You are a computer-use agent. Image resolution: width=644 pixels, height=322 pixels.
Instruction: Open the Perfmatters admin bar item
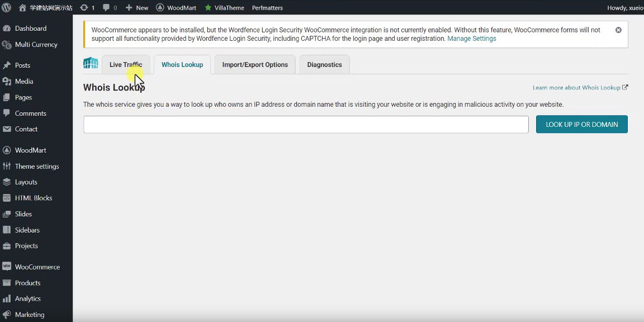[267, 8]
